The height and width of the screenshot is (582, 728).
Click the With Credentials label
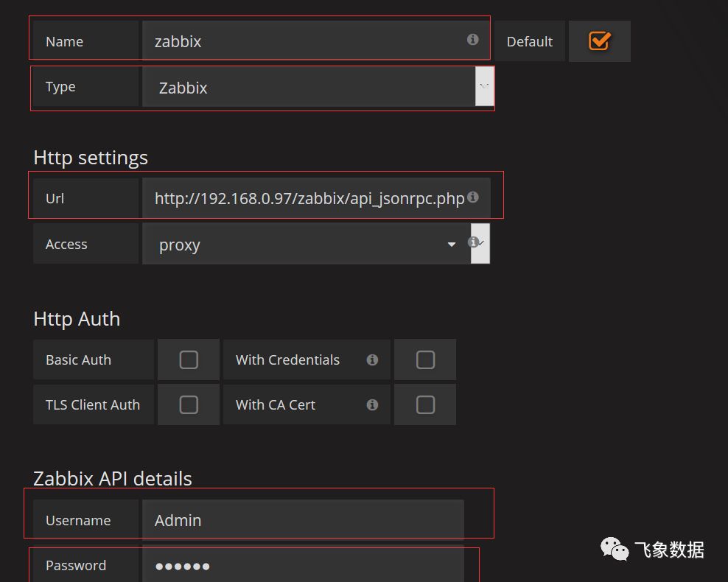tap(287, 360)
